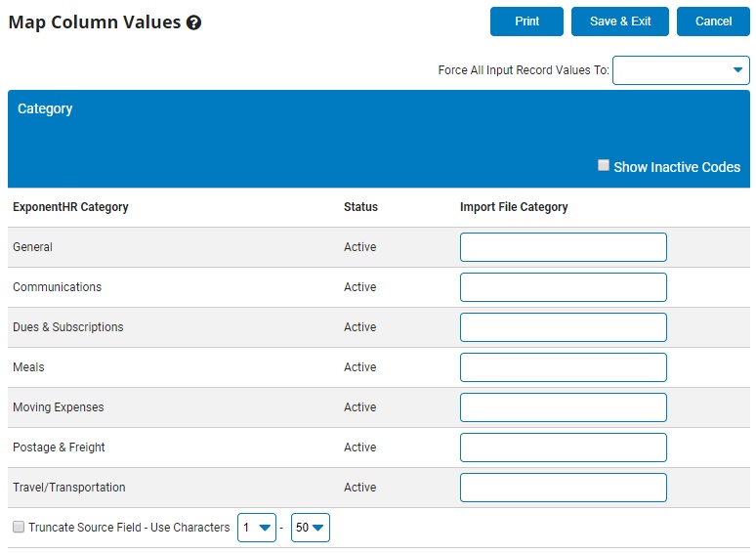Enable Show Inactive Codes checkbox
Screen dimensions: 756x554
604,166
